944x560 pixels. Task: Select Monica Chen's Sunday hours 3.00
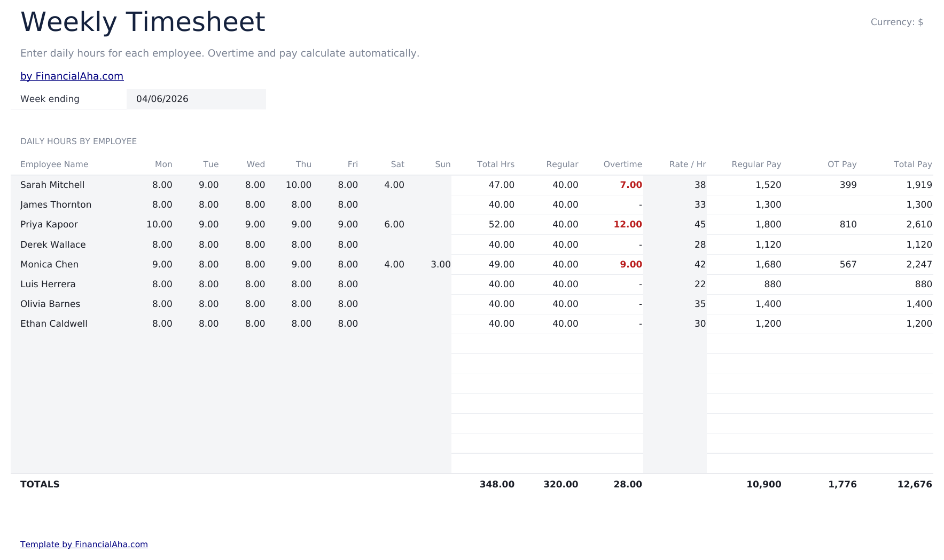(x=441, y=264)
